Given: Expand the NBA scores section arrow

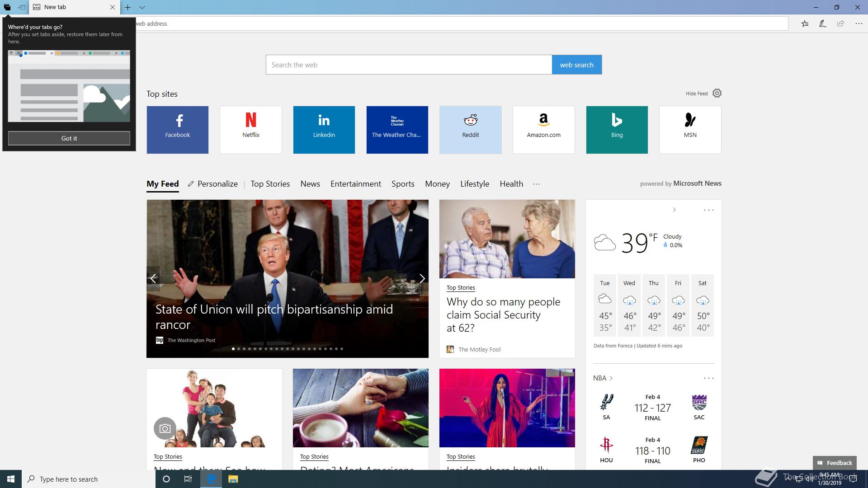Looking at the screenshot, I should pos(611,378).
